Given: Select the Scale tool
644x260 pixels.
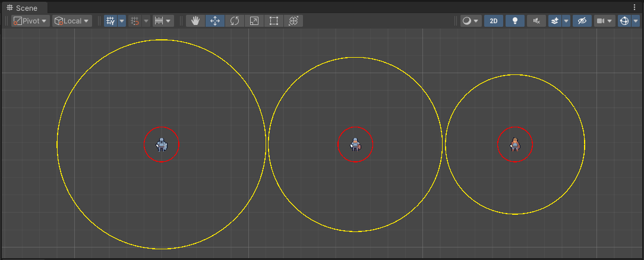Looking at the screenshot, I should point(254,21).
